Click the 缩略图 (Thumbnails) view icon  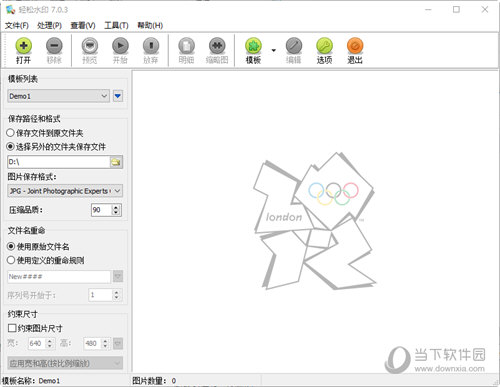[x=217, y=45]
